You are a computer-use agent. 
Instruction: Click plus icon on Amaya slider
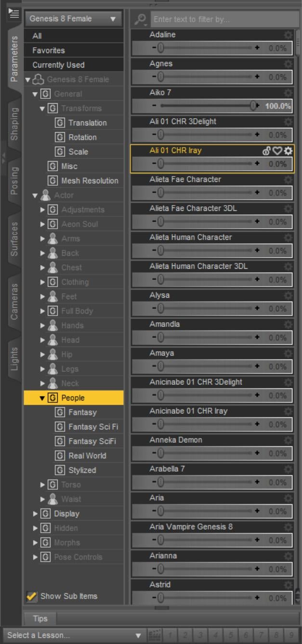click(257, 366)
